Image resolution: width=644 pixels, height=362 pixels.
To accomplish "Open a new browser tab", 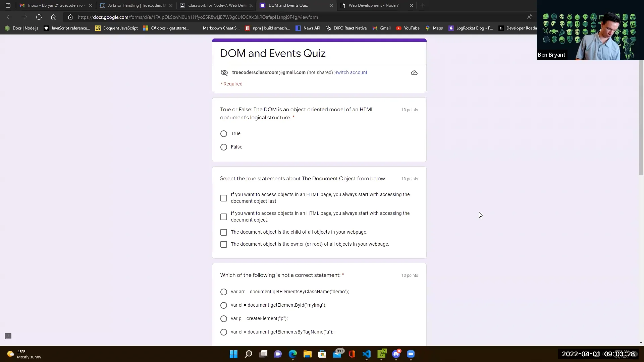I will click(422, 5).
